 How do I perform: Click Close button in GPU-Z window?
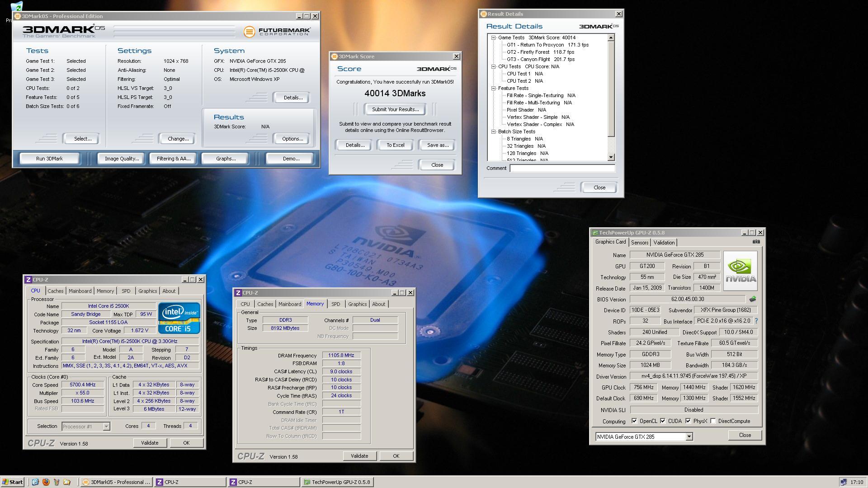pos(745,435)
